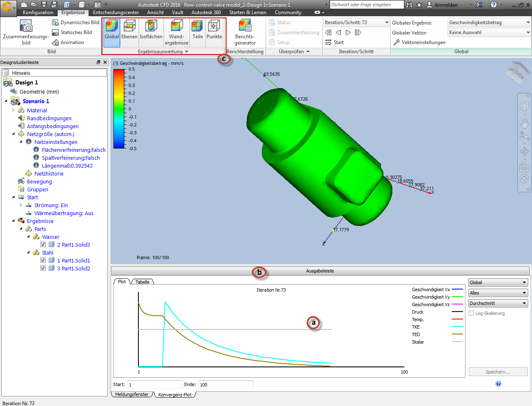Click the blue help icon below Speichern
This screenshot has width=532, height=406.
498,384
